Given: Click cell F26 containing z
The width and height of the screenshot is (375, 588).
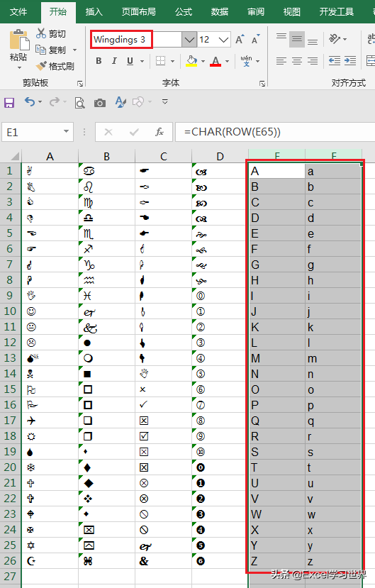Looking at the screenshot, I should pos(333,561).
